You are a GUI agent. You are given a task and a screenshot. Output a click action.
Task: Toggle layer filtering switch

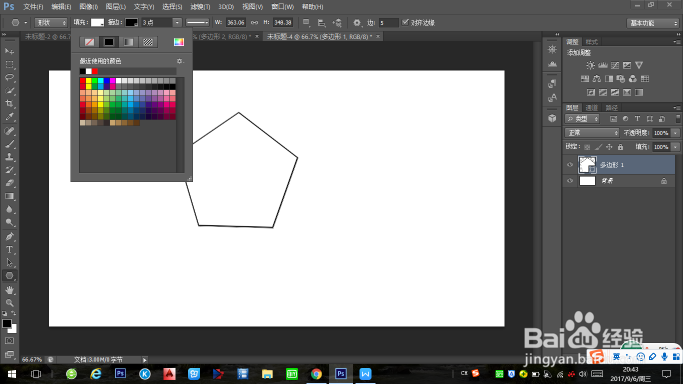click(x=678, y=119)
